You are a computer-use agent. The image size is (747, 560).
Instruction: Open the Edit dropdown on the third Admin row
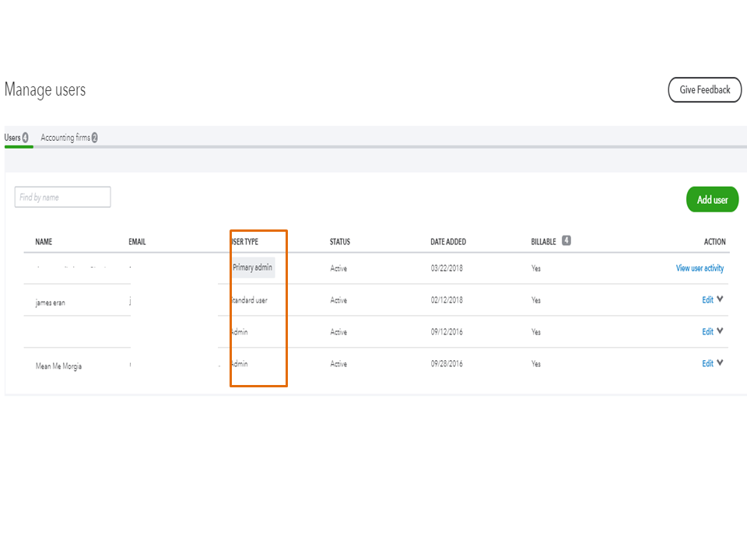click(x=720, y=331)
